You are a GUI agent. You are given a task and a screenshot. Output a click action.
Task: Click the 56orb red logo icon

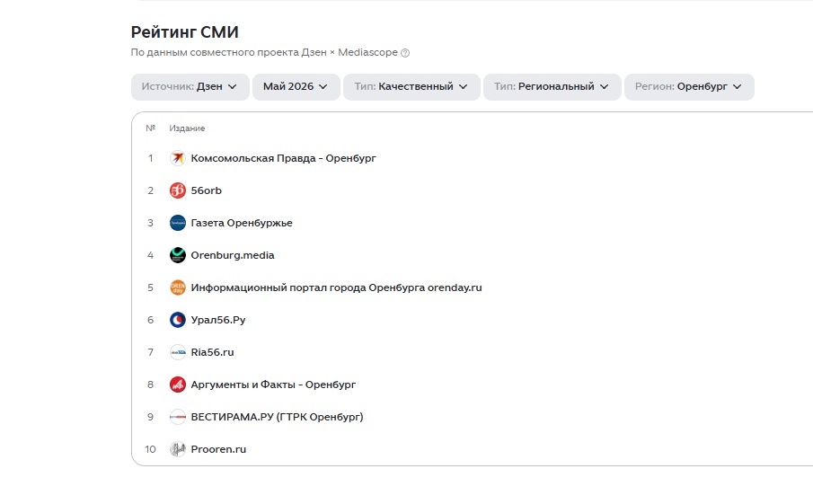coord(177,190)
